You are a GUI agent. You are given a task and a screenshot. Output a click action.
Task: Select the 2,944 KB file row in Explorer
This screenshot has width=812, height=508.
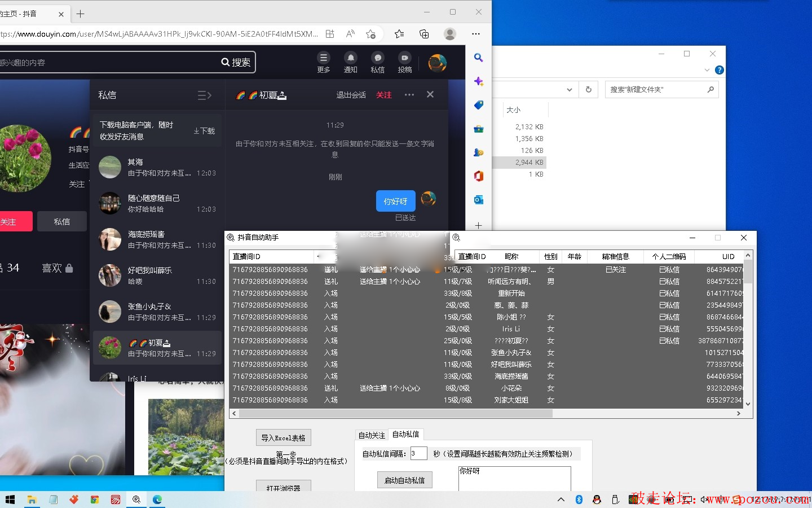(519, 163)
